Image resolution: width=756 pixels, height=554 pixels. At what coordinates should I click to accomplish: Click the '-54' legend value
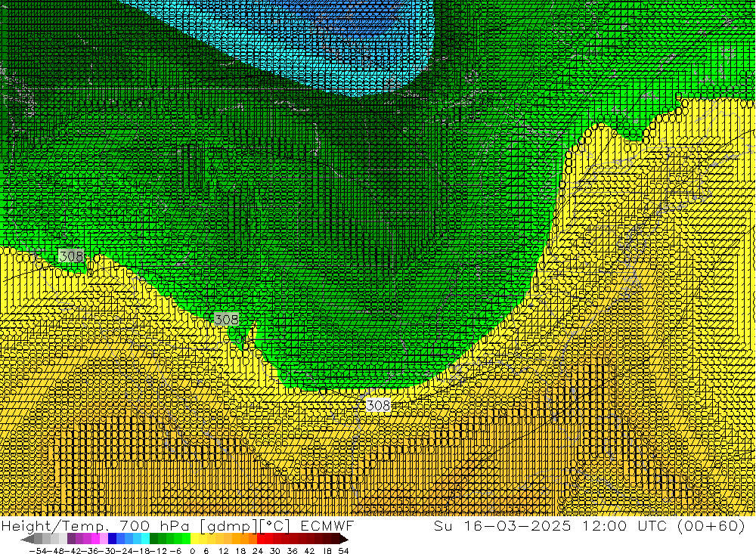click(x=38, y=551)
